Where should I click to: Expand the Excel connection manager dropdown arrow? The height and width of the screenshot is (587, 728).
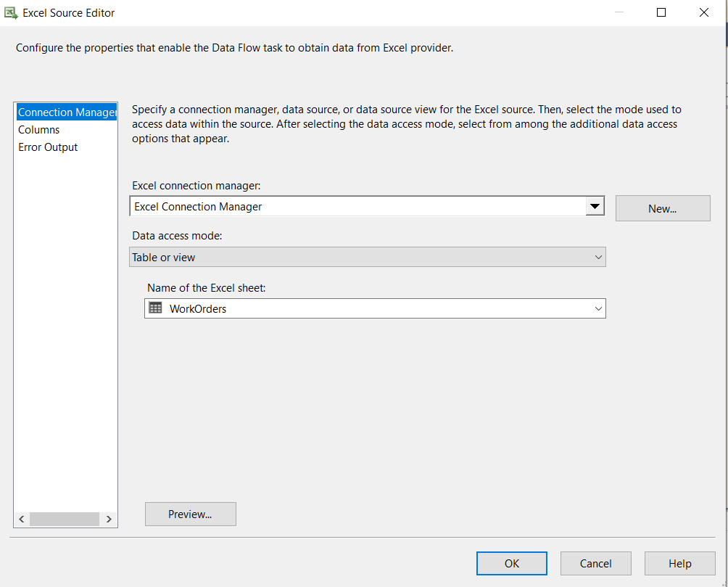(595, 207)
